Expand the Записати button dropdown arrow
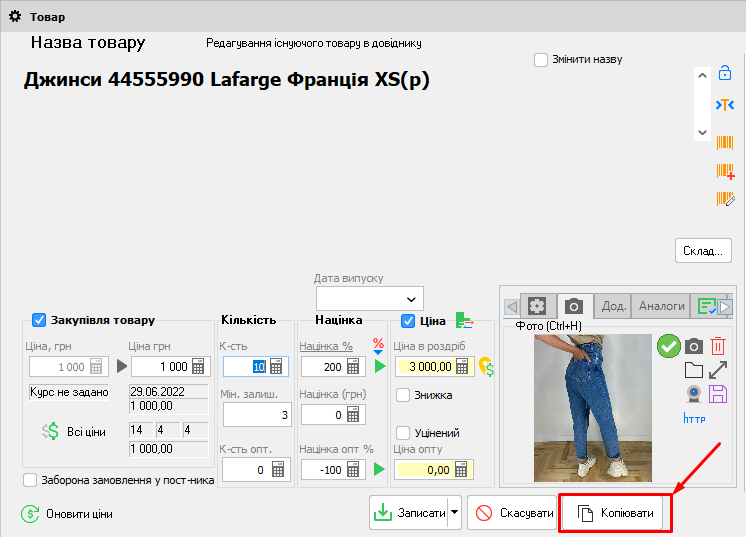This screenshot has height=537, width=746. (455, 513)
